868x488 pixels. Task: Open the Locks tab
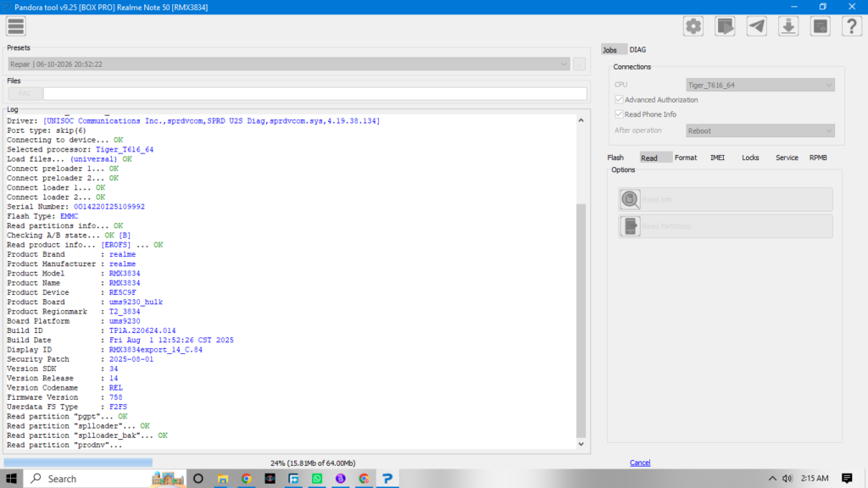pyautogui.click(x=750, y=158)
